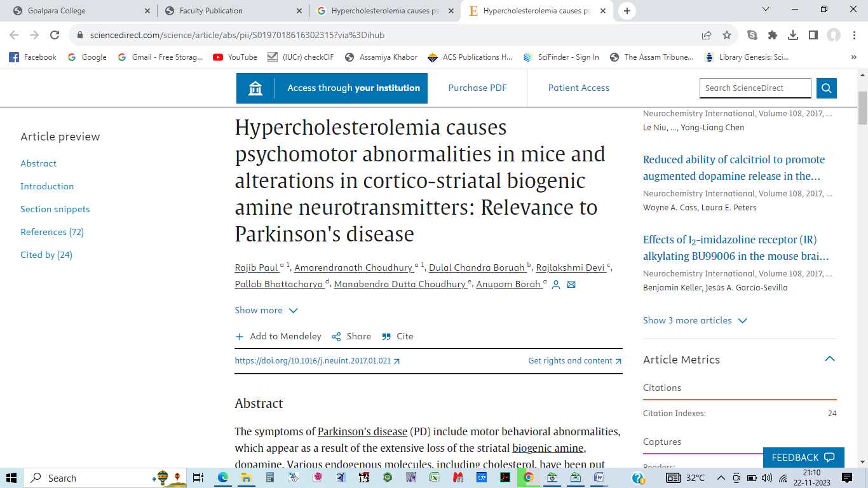Viewport: 868px width, 488px height.
Task: Click the ScienceDirect search magnifier button
Action: click(x=827, y=88)
